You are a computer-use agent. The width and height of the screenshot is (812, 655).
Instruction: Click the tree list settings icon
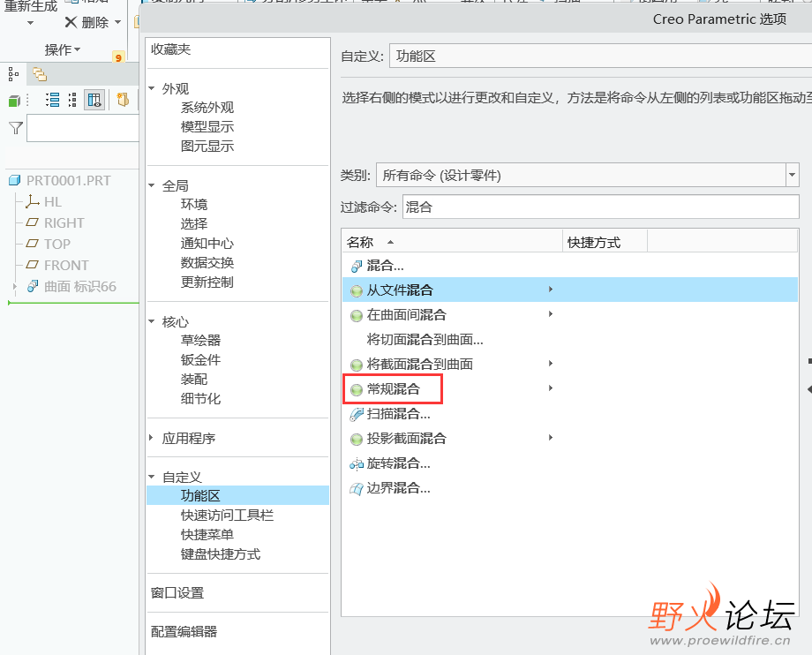52,100
